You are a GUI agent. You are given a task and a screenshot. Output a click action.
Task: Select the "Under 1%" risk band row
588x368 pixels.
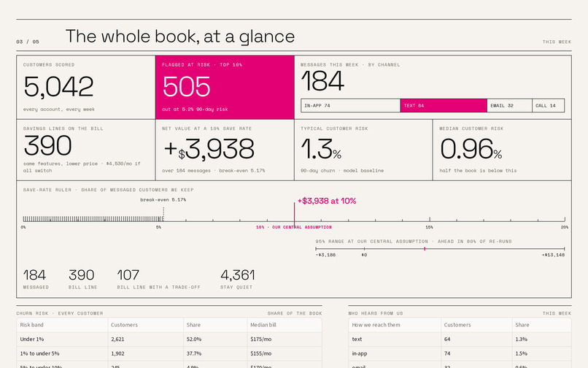pos(169,339)
